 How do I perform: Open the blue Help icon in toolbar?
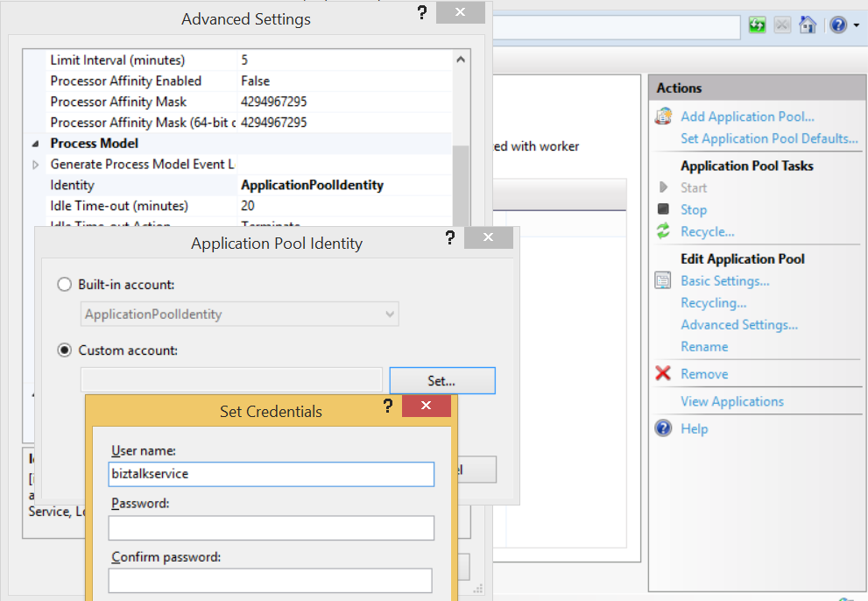838,25
